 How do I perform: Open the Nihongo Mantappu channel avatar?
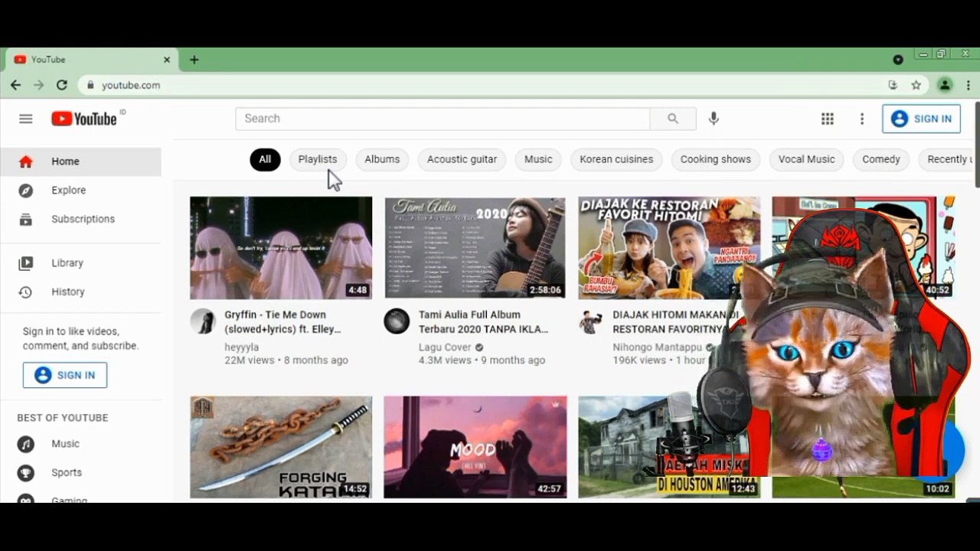(x=590, y=321)
